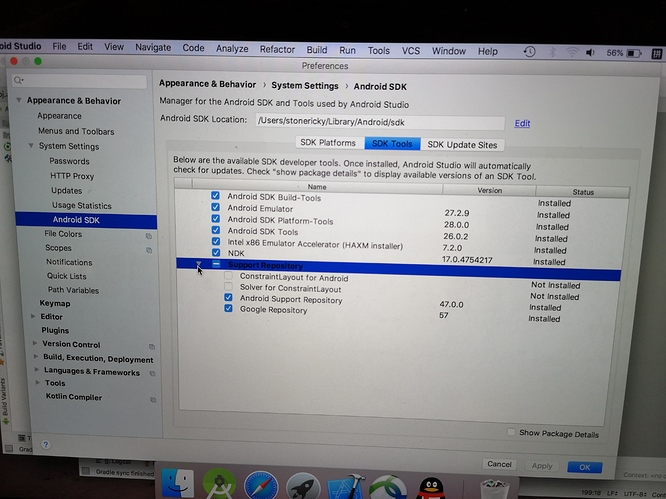Select SDK Tools tab
666x499 pixels.
tap(392, 144)
